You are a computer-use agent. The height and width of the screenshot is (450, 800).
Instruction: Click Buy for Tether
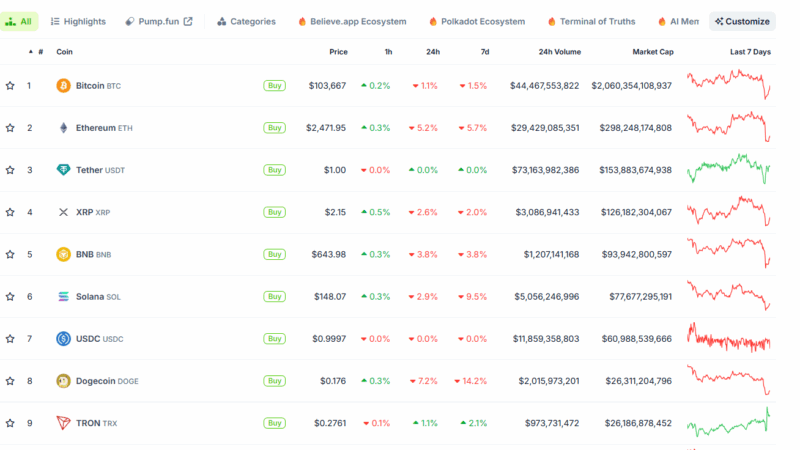coord(274,170)
